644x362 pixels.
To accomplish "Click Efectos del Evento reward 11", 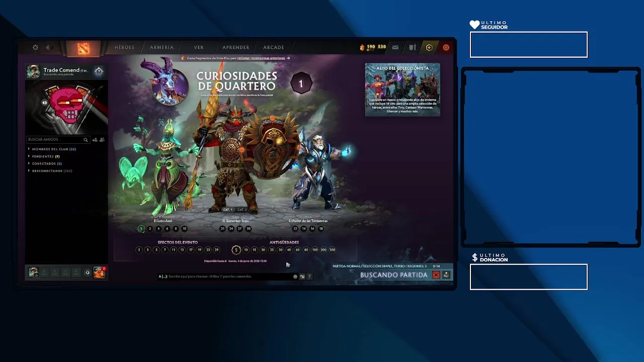I will click(x=174, y=250).
